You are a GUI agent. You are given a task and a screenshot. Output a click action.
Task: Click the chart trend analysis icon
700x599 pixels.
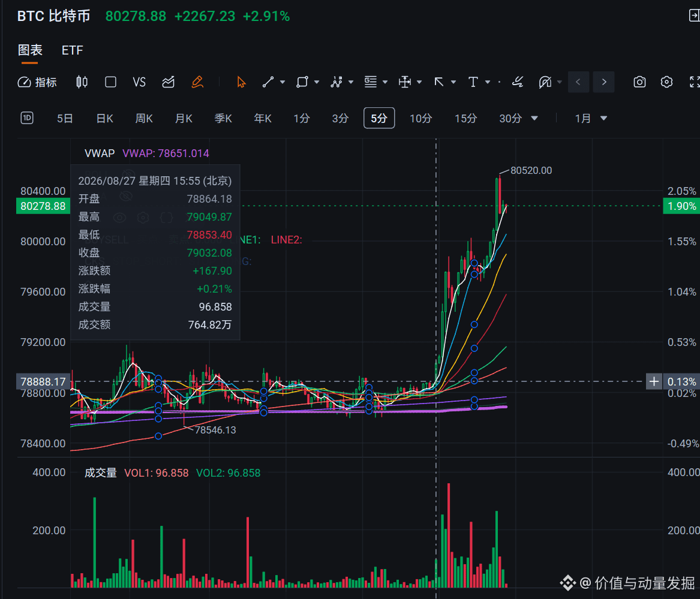pyautogui.click(x=169, y=82)
